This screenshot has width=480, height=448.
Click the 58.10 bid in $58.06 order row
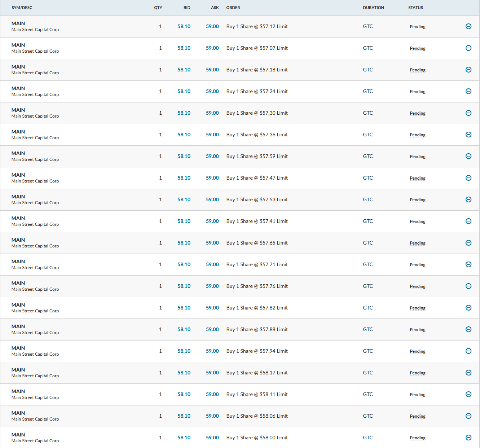(184, 416)
